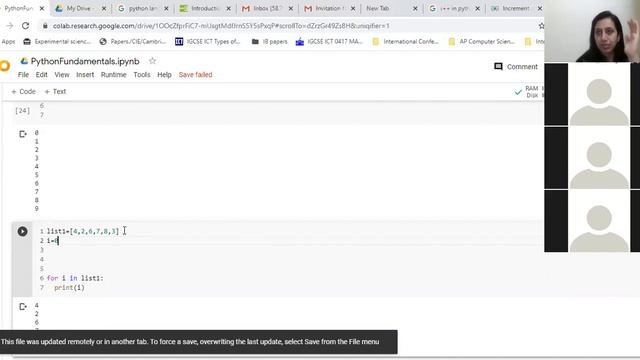Click the Colab logo icon
The width and height of the screenshot is (640, 360).
tap(4, 66)
